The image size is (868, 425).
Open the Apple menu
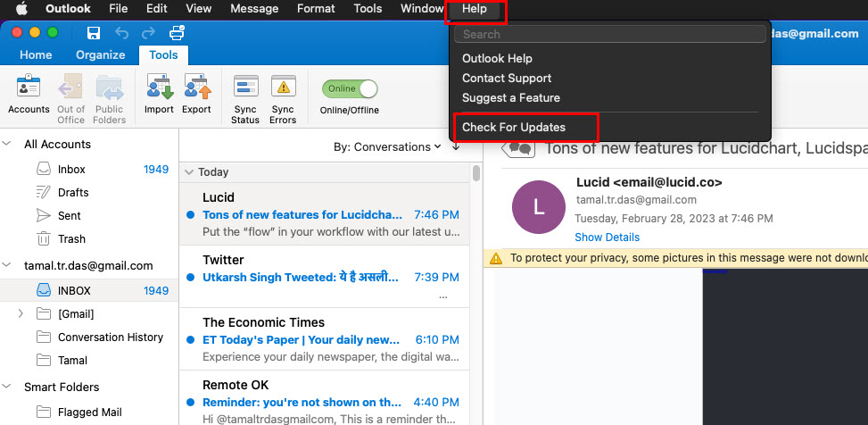coord(21,8)
